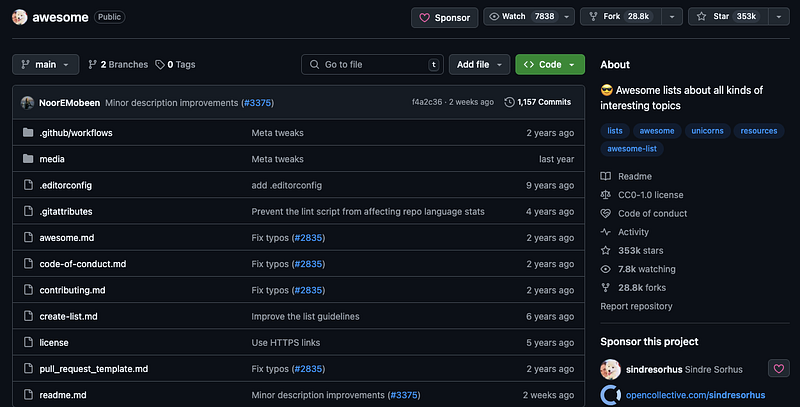Image resolution: width=800 pixels, height=407 pixels.
Task: Open the main branch selector dropdown
Action: (45, 64)
